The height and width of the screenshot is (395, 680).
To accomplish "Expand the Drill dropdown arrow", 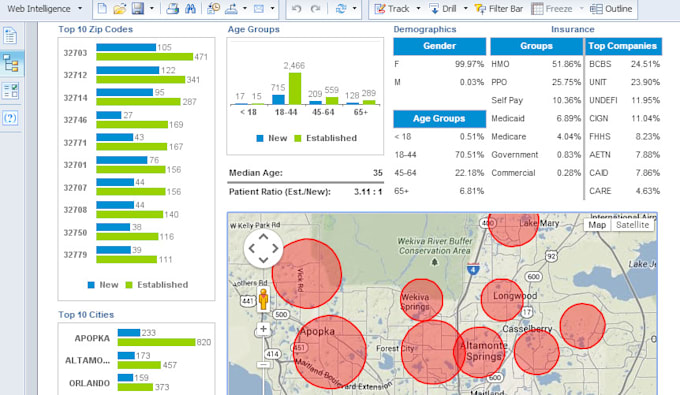I will point(466,9).
